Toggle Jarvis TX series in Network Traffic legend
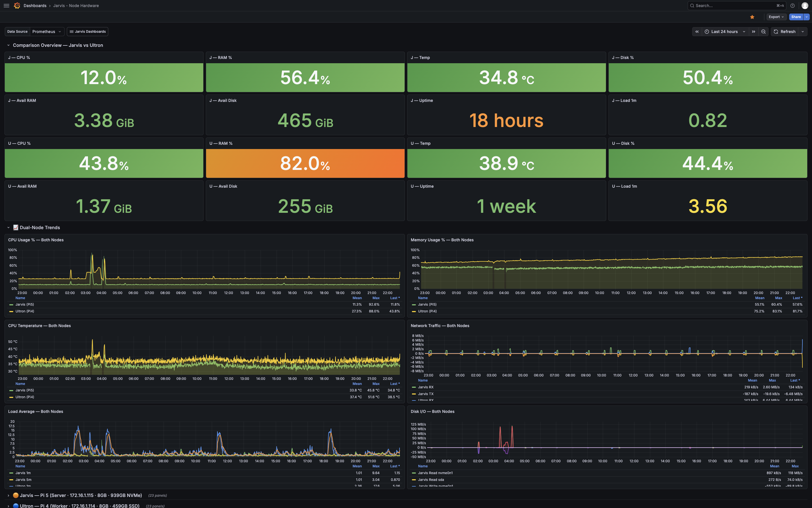This screenshot has width=812, height=508. click(x=426, y=394)
